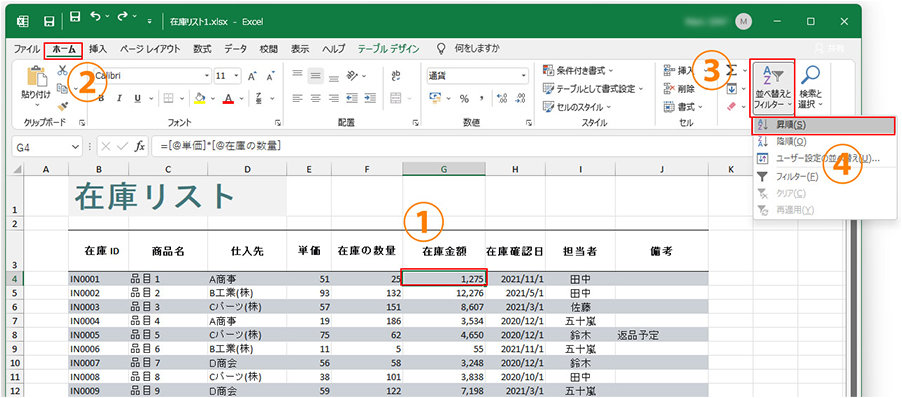Click the Undo arrow in title bar
902x398 pixels.
pos(95,18)
